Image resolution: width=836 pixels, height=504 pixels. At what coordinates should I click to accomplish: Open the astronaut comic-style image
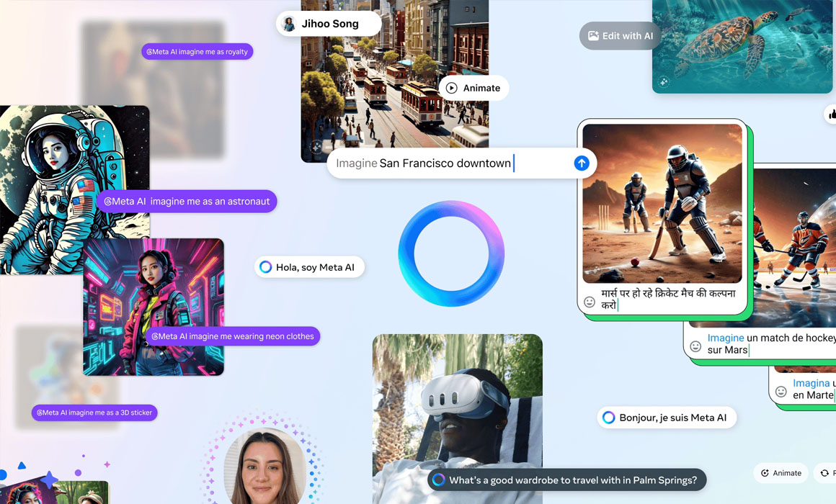75,189
